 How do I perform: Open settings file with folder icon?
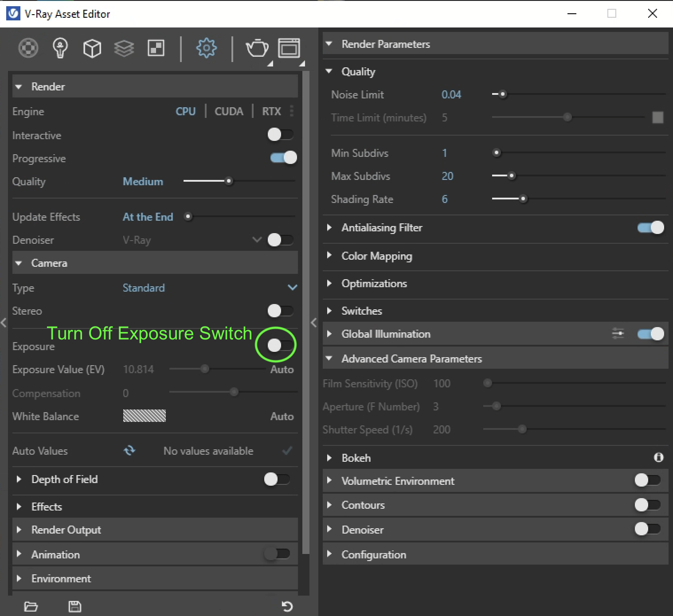pos(31,606)
